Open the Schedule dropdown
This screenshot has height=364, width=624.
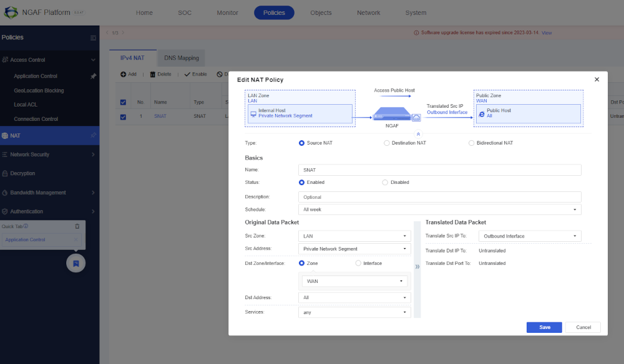click(440, 209)
